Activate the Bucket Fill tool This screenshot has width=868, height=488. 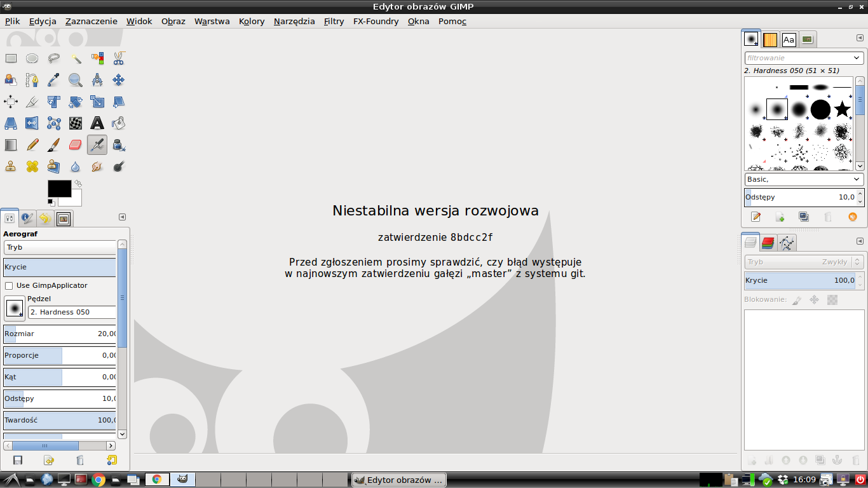[x=118, y=123]
